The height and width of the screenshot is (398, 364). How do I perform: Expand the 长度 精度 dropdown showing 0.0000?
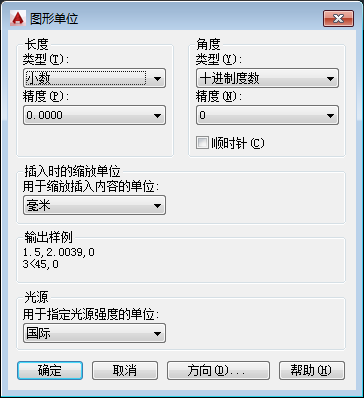(x=94, y=115)
